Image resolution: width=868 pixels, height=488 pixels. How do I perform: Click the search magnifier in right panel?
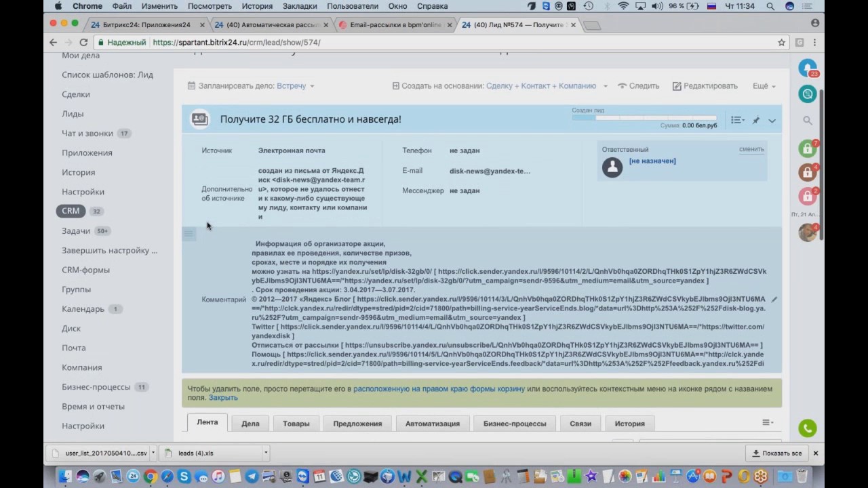807,121
